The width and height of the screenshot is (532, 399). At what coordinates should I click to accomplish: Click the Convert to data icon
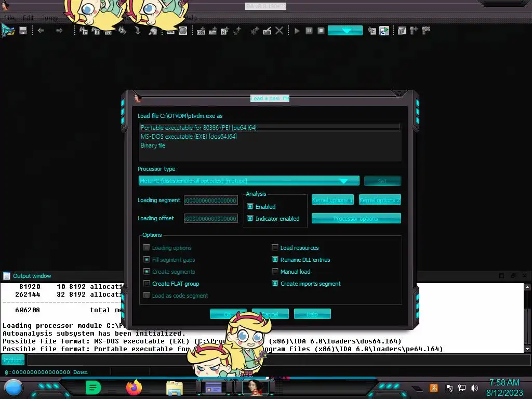tap(212, 31)
